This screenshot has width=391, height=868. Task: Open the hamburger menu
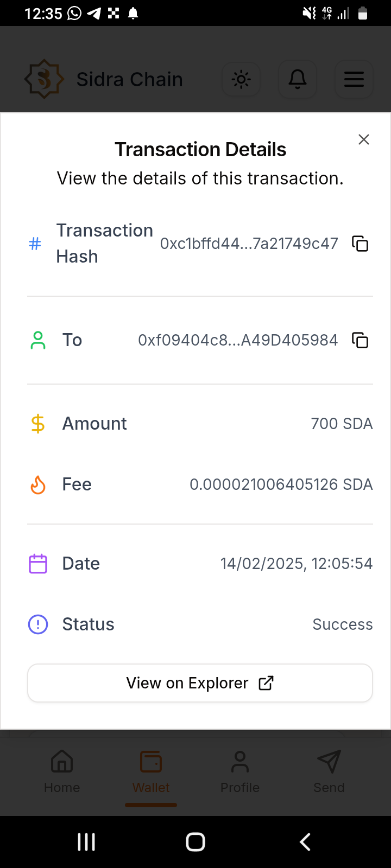(x=354, y=80)
